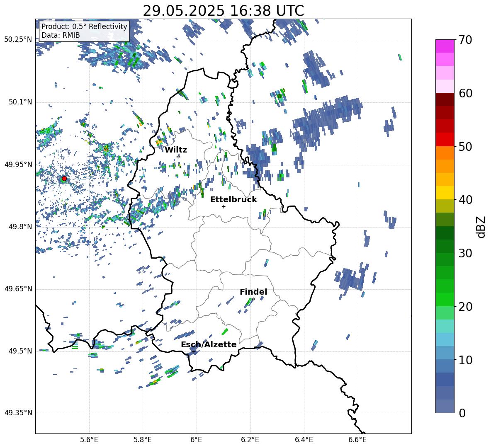Image resolution: width=491 pixels, height=448 pixels.
Task: Click the 20 colorbar tick label
Action: pos(466,307)
